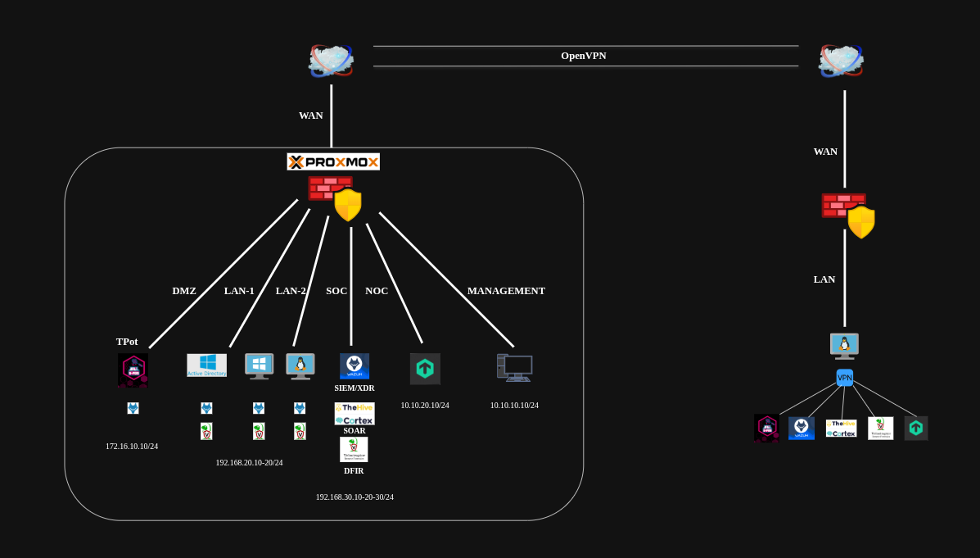This screenshot has width=980, height=558.
Task: Click the Velociraptor icon above DFIR label
Action: [x=354, y=449]
